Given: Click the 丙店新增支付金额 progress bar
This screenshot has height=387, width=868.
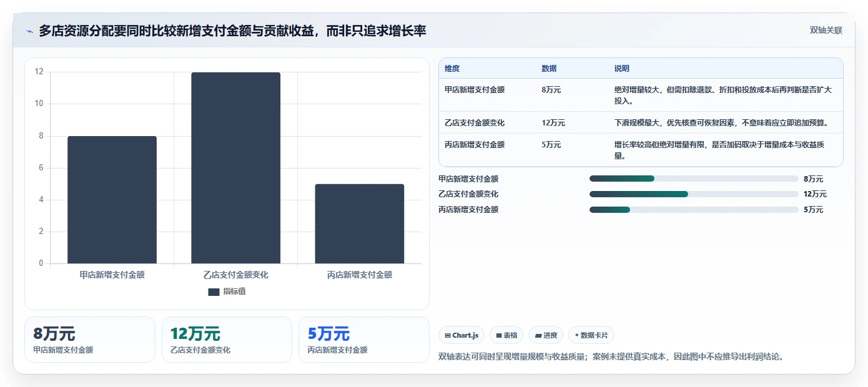Looking at the screenshot, I should pos(694,210).
